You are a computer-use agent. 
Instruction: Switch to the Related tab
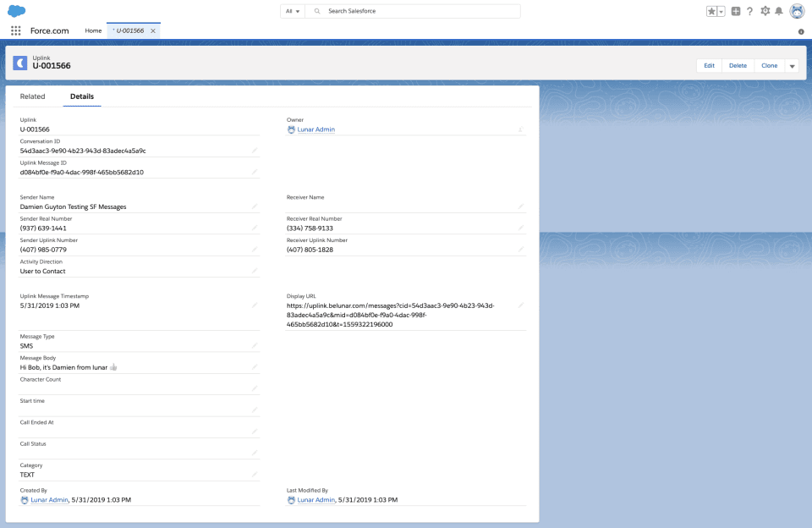pyautogui.click(x=32, y=96)
